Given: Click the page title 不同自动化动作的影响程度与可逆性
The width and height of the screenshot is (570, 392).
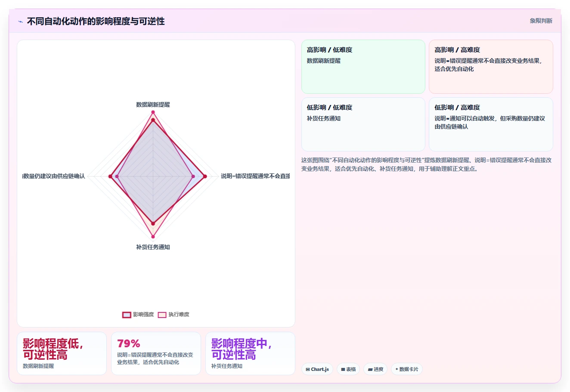Looking at the screenshot, I should [96, 21].
